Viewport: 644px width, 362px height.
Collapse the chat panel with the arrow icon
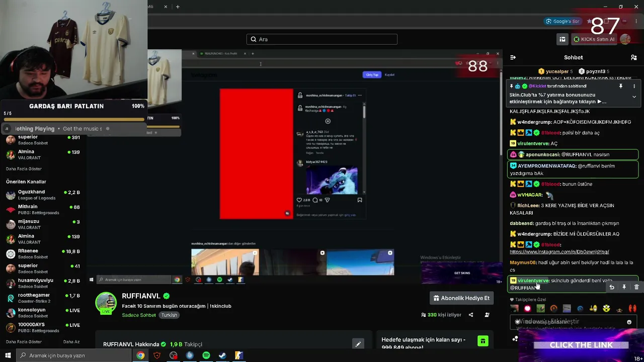click(513, 57)
